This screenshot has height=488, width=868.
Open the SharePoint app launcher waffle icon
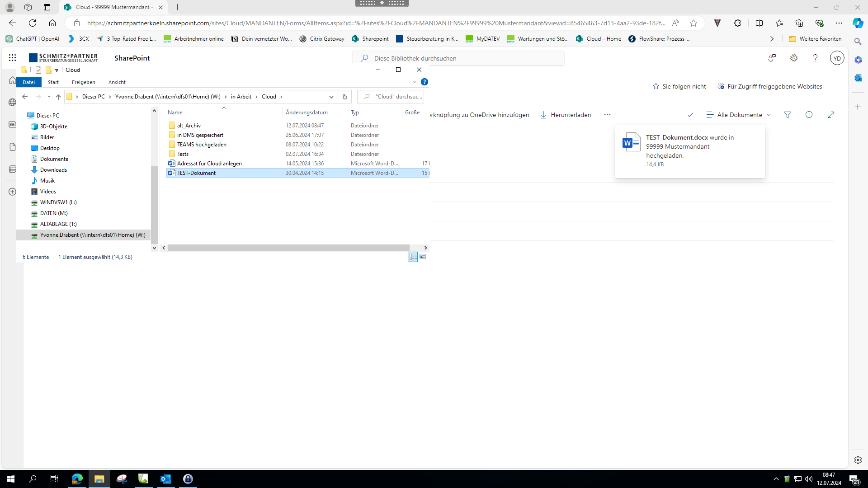[x=12, y=58]
